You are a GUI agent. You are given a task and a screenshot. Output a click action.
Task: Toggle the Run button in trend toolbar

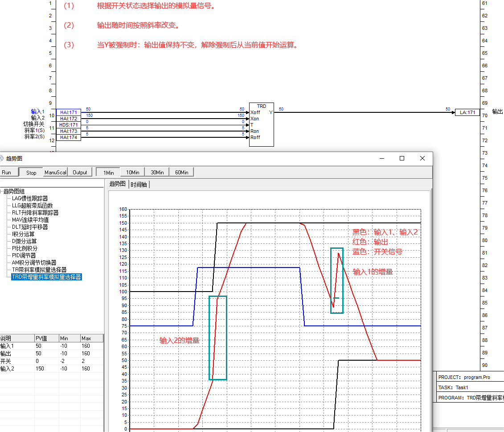tap(7, 173)
